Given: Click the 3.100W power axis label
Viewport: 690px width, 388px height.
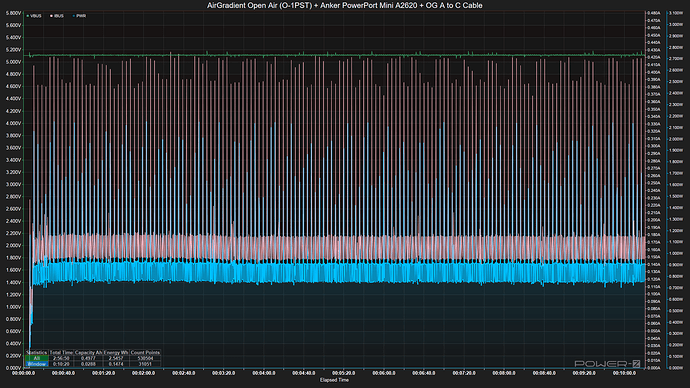Looking at the screenshot, I should [675, 13].
